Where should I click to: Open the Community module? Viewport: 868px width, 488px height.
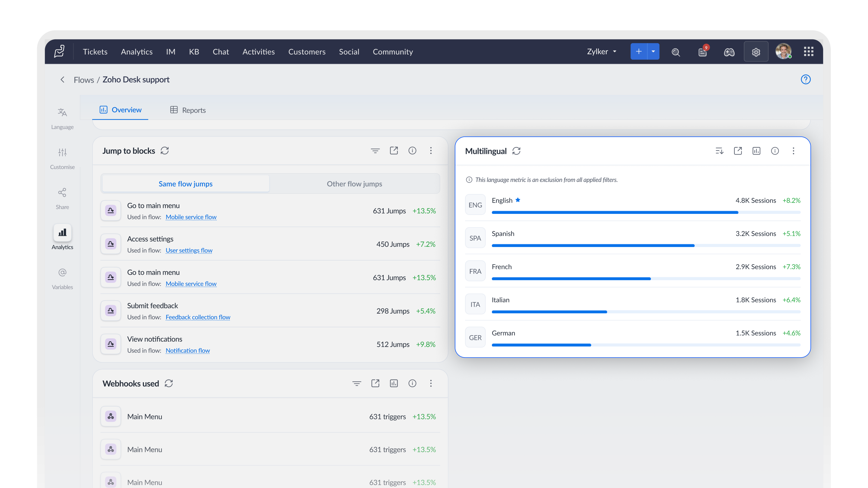click(x=393, y=52)
